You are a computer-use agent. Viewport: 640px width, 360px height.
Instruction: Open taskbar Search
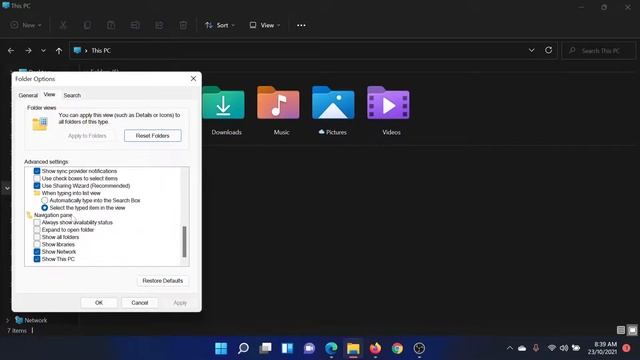tap(243, 348)
